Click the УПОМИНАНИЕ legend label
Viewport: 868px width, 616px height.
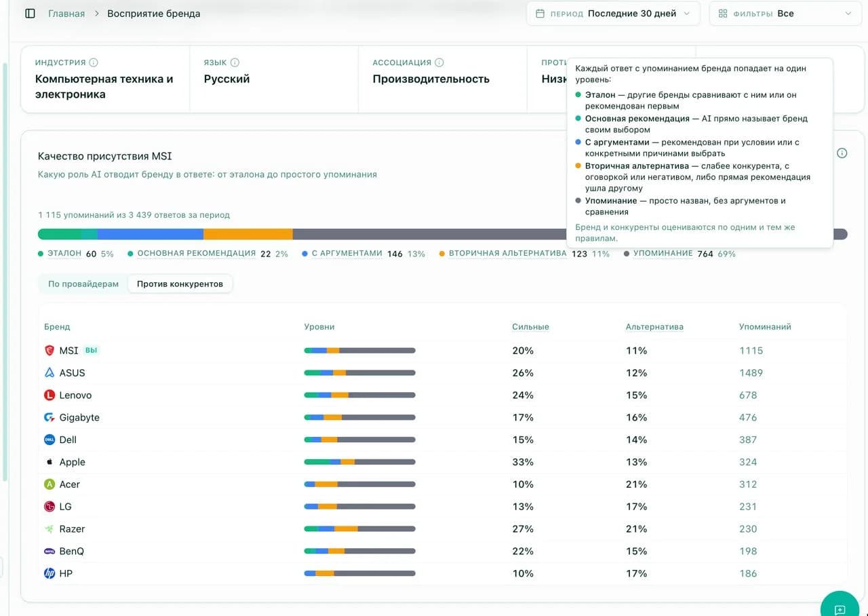(x=663, y=254)
